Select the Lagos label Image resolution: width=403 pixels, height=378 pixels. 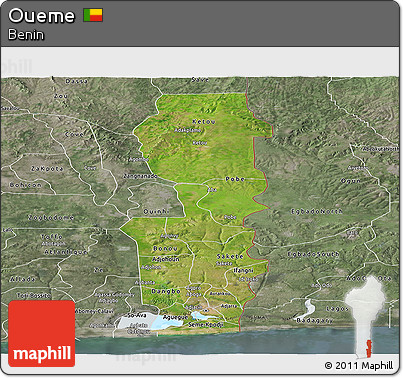coord(337,309)
